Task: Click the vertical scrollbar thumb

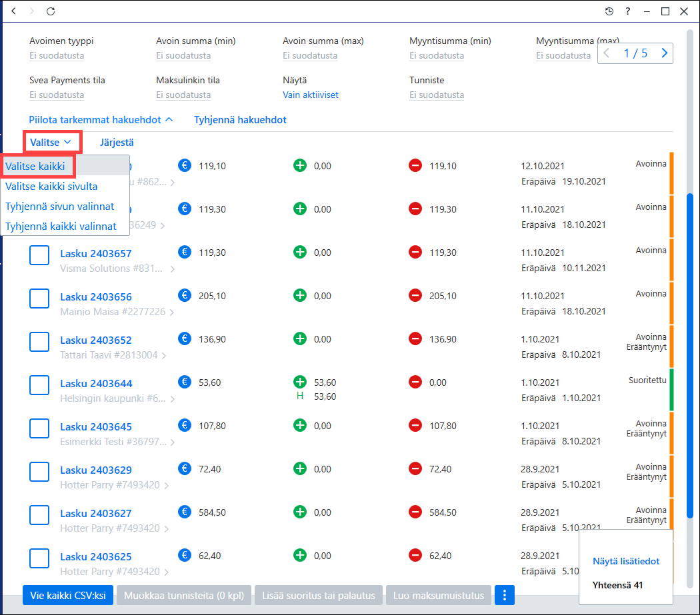Action: point(690,355)
